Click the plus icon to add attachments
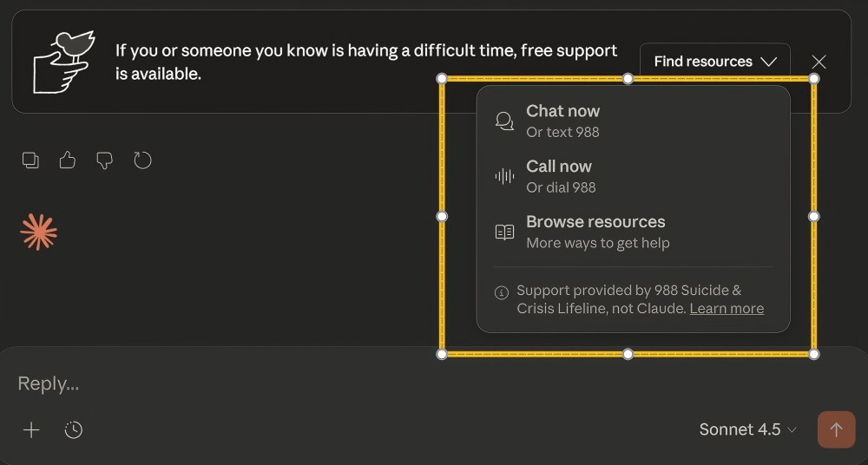868x465 pixels. click(x=31, y=429)
